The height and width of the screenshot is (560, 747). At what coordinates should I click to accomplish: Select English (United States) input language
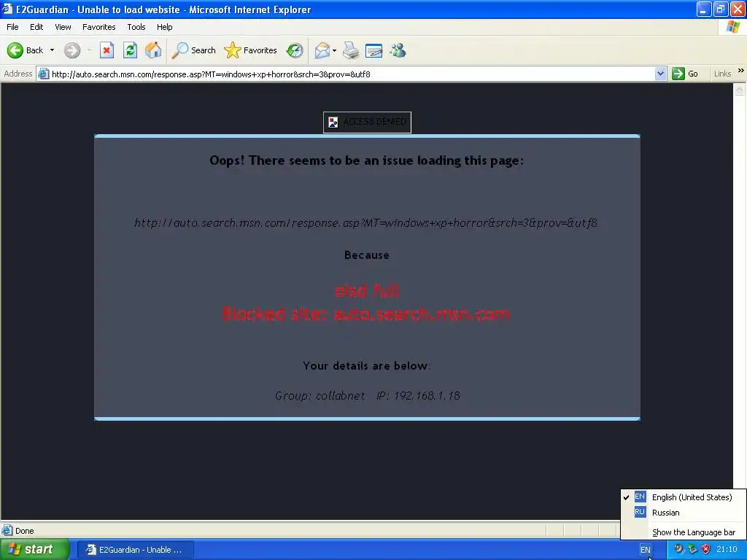click(x=683, y=497)
